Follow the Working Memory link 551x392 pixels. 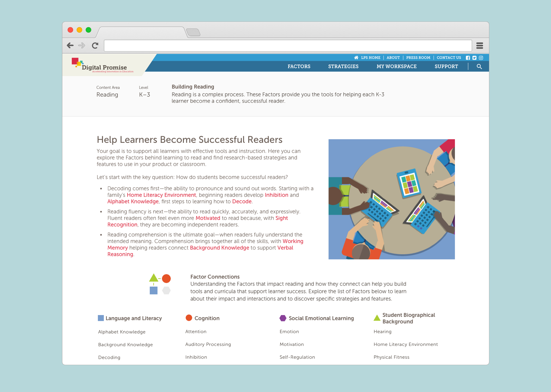coord(293,241)
